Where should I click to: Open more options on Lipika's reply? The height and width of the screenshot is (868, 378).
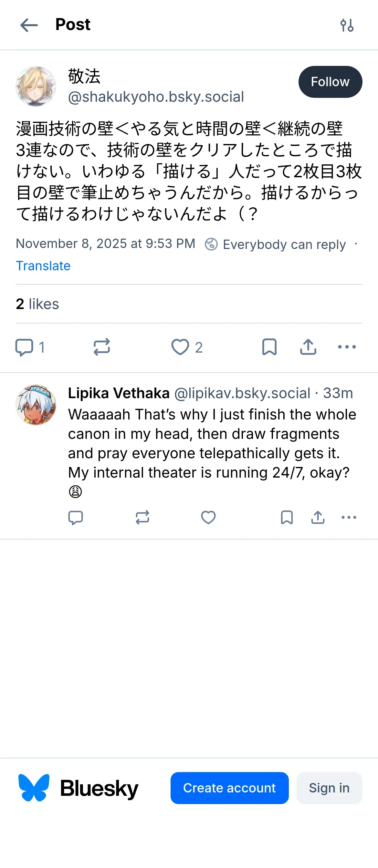click(x=349, y=518)
